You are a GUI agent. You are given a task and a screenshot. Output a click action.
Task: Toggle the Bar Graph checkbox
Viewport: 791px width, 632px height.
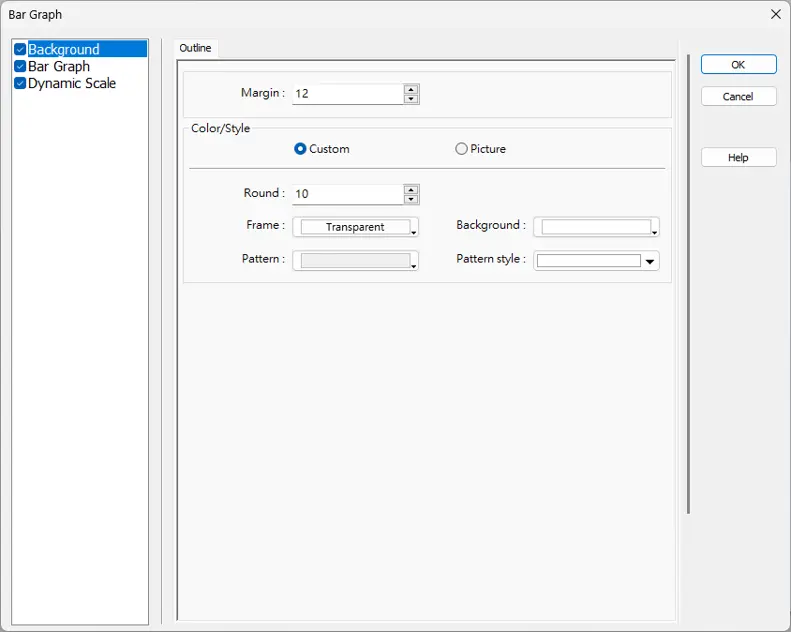[x=20, y=66]
